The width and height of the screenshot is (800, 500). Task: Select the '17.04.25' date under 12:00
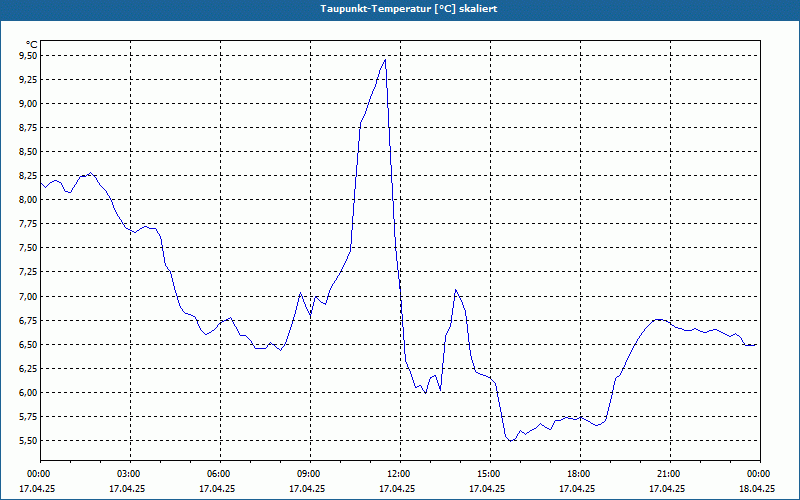[x=397, y=488]
